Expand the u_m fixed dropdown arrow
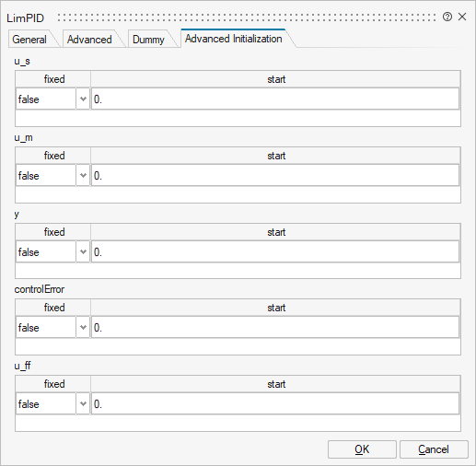This screenshot has width=476, height=466. (83, 175)
